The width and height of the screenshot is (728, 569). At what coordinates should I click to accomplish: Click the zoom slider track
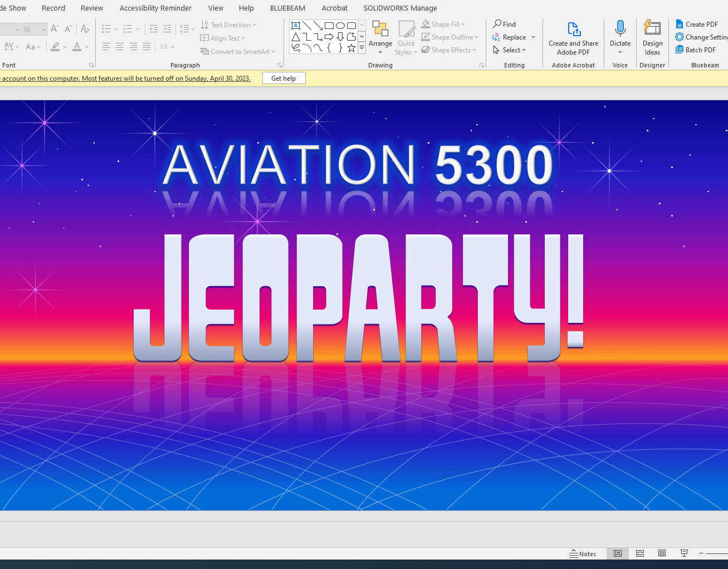pos(717,553)
